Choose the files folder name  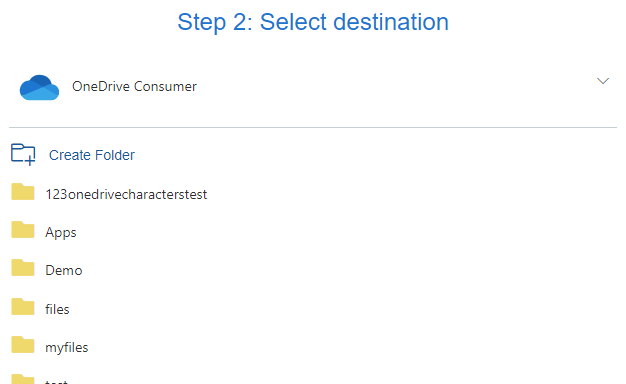click(57, 309)
